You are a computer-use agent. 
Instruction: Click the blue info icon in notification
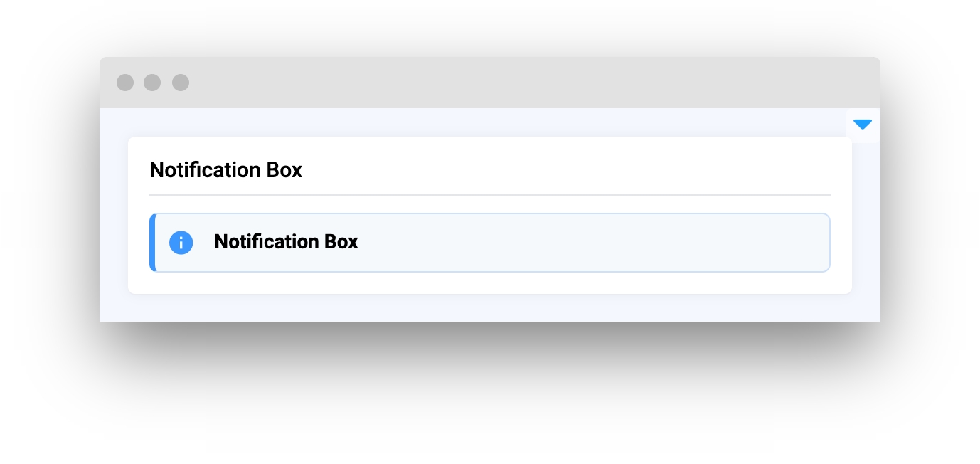181,243
